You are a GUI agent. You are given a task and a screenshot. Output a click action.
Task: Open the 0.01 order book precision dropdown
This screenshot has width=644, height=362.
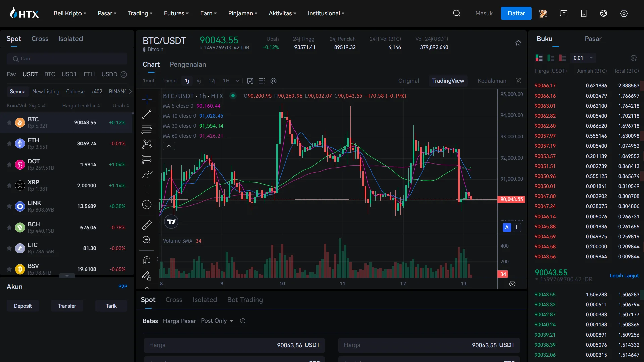(x=583, y=58)
